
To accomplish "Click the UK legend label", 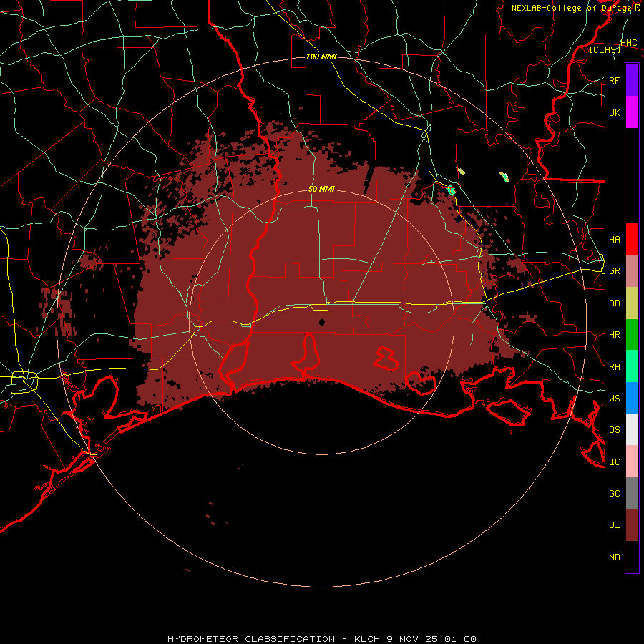I will coord(615,112).
